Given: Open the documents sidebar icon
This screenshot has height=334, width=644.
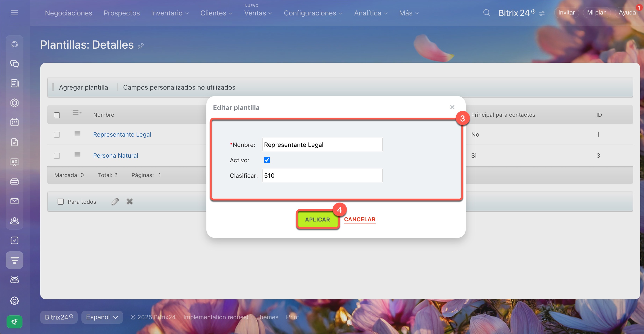Looking at the screenshot, I should pyautogui.click(x=15, y=142).
